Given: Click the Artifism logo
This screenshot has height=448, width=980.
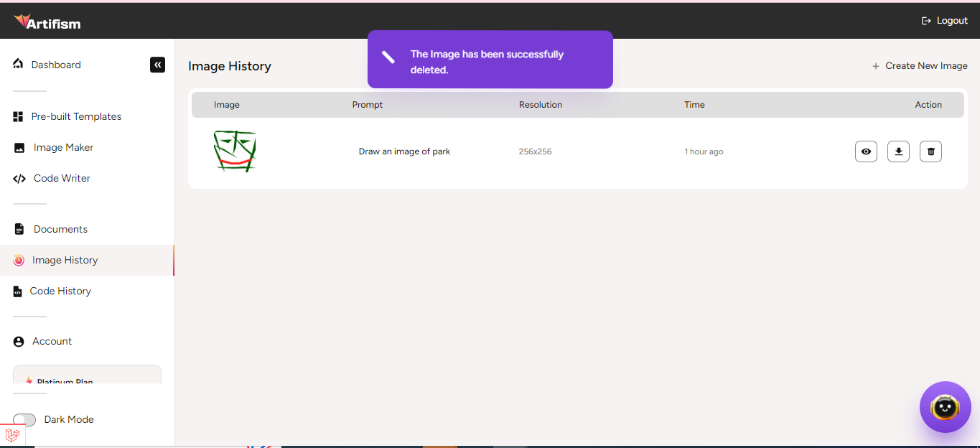Looking at the screenshot, I should [x=47, y=22].
